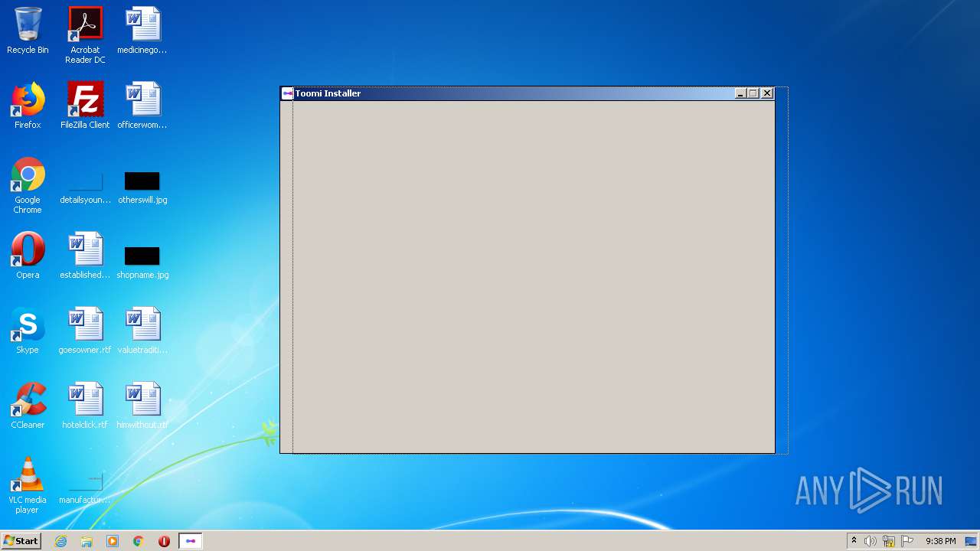Viewport: 980px width, 551px height.
Task: Click the Show Desktop button
Action: 972,541
